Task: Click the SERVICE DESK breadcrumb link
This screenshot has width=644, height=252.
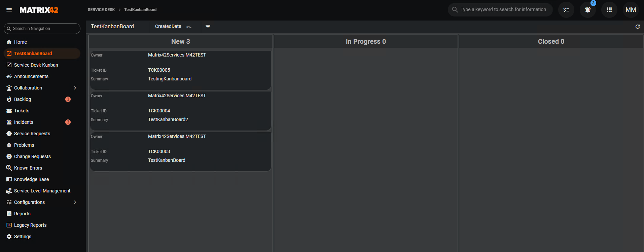Action: (x=101, y=10)
